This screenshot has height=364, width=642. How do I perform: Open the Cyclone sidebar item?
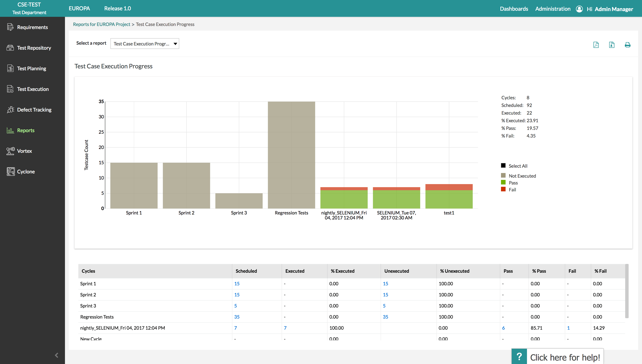(x=26, y=171)
